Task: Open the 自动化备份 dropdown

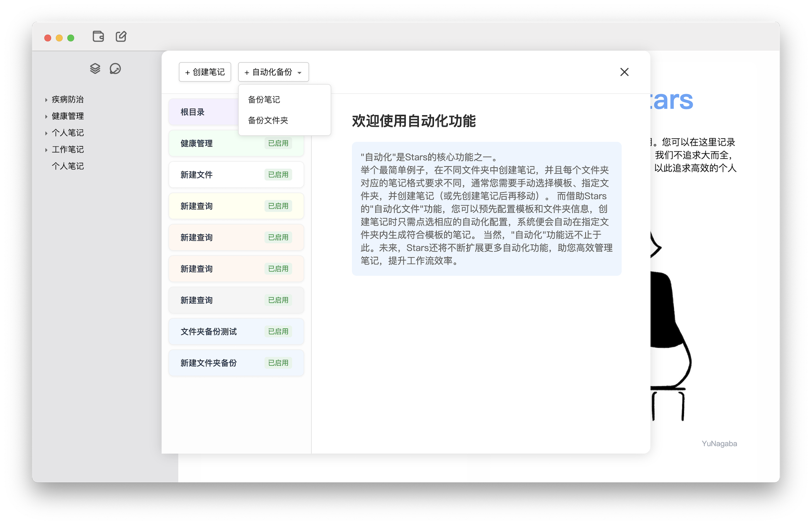Action: click(x=273, y=72)
